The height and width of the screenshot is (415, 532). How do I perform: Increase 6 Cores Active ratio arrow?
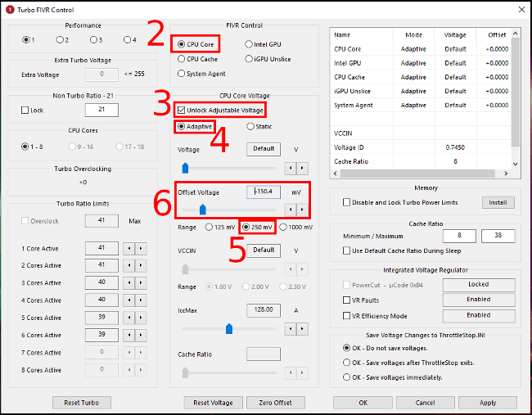[x=141, y=335]
